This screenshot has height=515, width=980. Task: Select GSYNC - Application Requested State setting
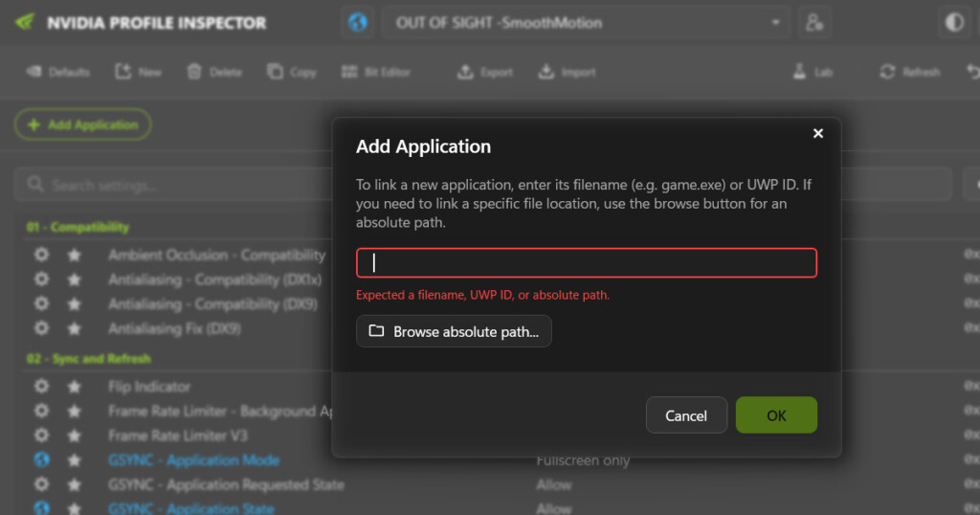226,484
